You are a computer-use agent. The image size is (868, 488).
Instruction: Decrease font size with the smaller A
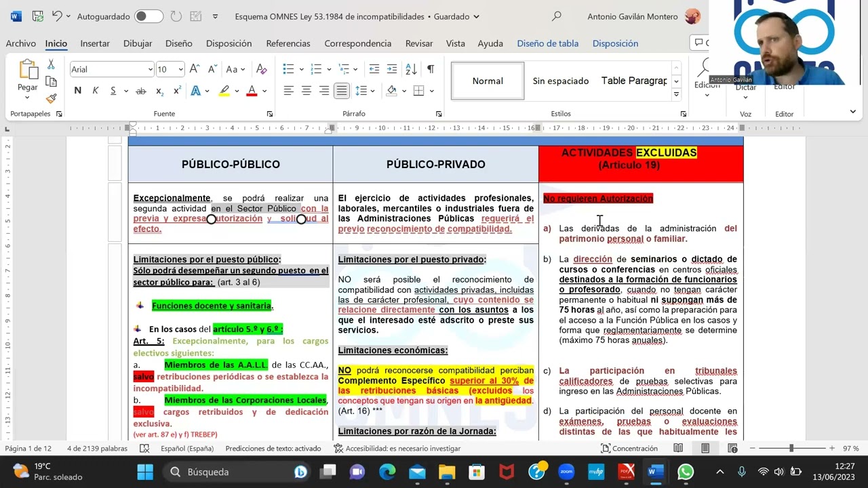212,69
